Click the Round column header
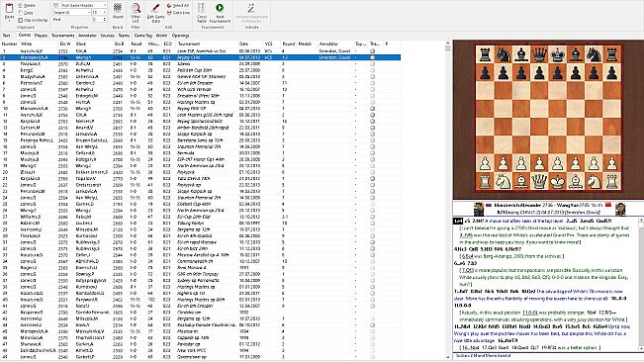The height and width of the screenshot is (362, 644). click(x=289, y=44)
